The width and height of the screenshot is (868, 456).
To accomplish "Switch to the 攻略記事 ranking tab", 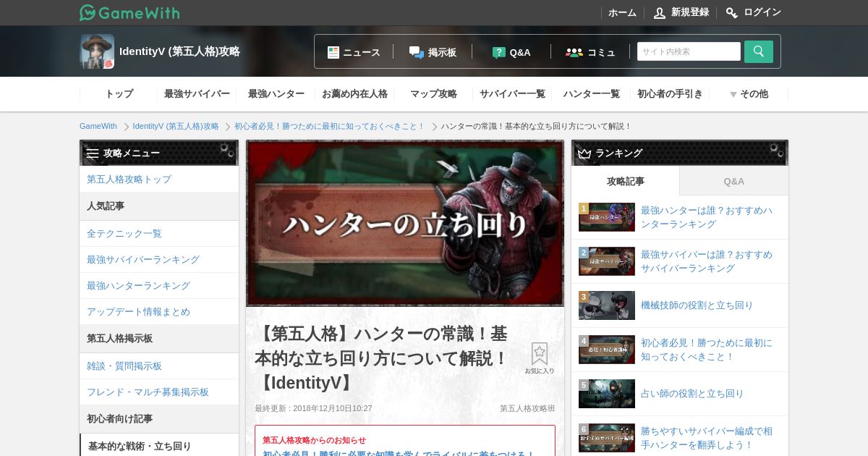I will coord(626,181).
